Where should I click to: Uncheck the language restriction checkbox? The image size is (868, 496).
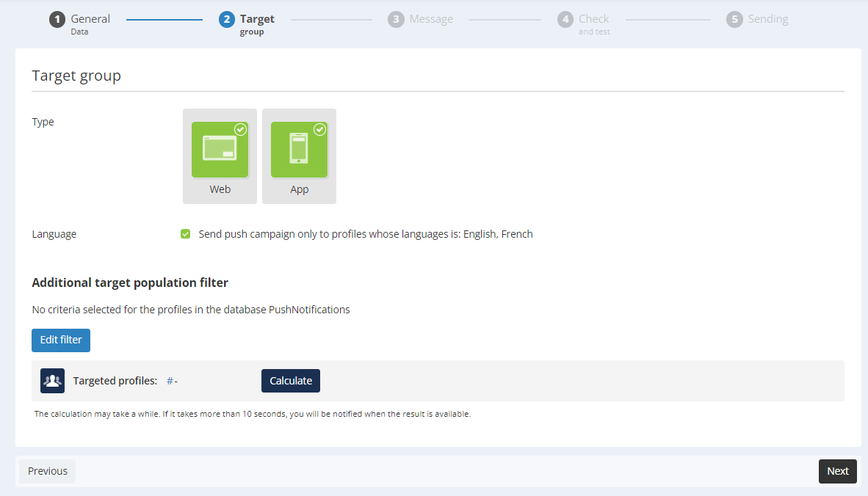pos(186,234)
